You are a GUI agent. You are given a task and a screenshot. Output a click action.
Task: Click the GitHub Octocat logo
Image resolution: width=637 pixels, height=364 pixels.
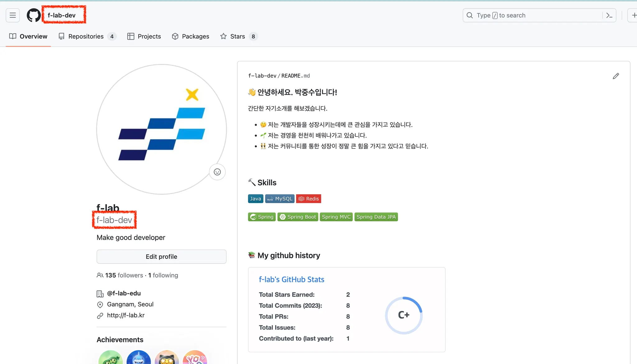(34, 15)
